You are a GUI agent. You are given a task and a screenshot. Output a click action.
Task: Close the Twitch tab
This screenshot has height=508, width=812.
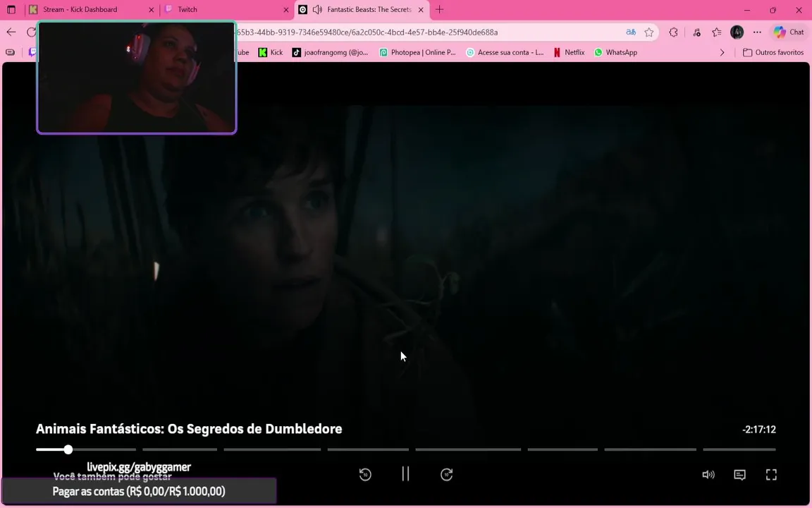coord(286,9)
